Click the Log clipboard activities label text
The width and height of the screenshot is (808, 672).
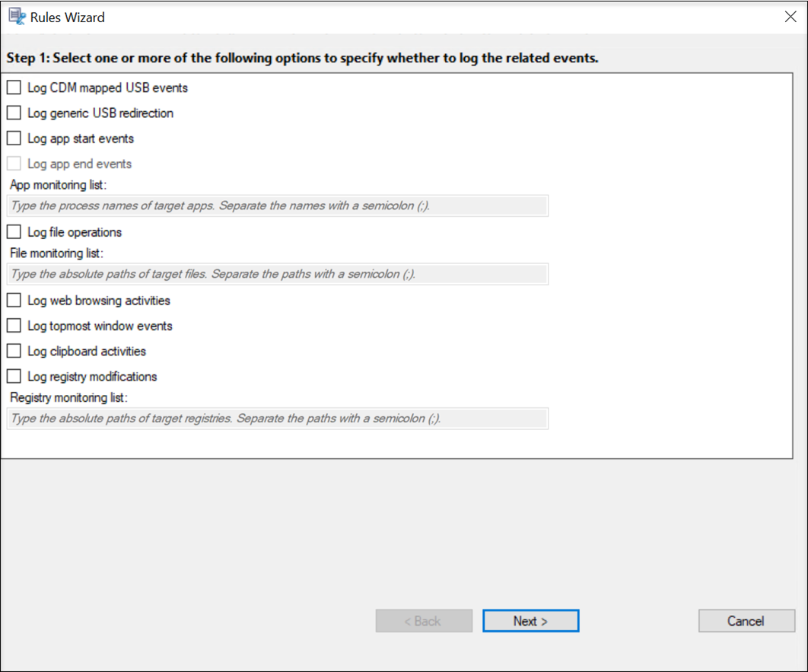pyautogui.click(x=87, y=352)
